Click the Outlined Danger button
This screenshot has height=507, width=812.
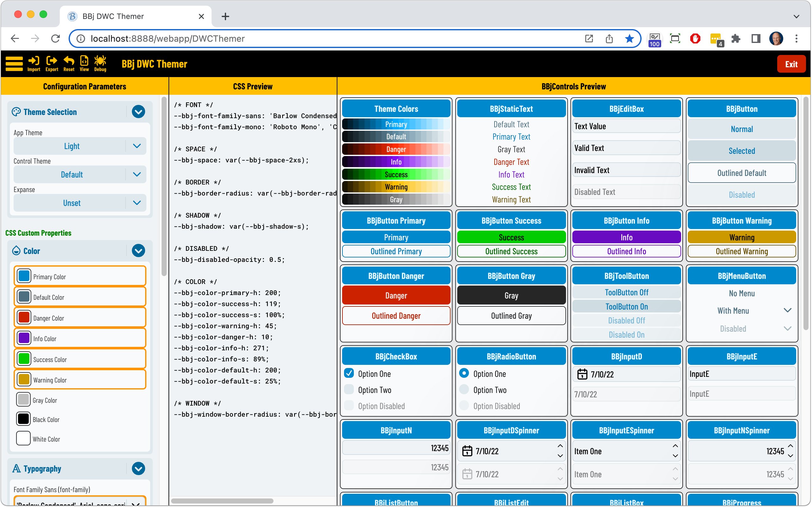[x=396, y=316]
